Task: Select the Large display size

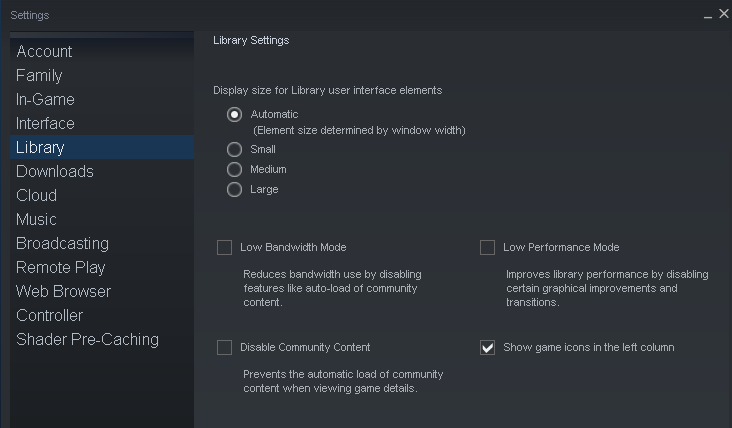Action: click(x=235, y=190)
